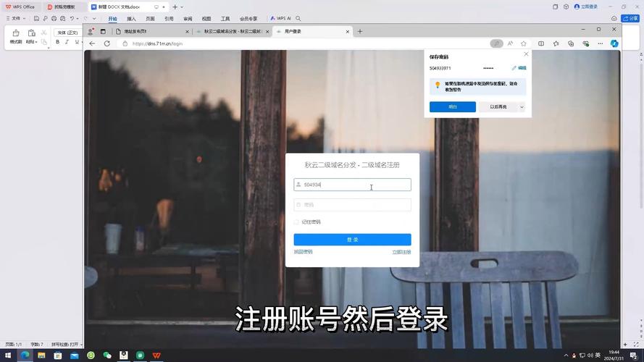Screen dimensions: 644x362
Task: Focus the password input field
Action: tap(352, 205)
